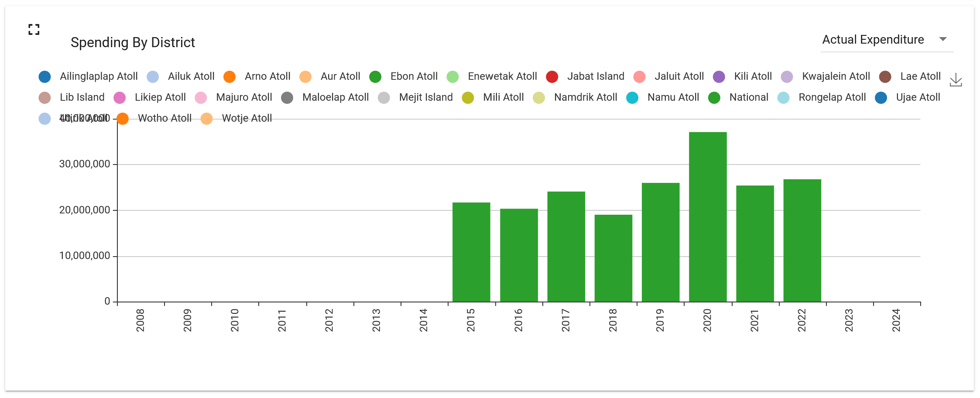
Task: Click the download chart icon
Action: pyautogui.click(x=956, y=80)
